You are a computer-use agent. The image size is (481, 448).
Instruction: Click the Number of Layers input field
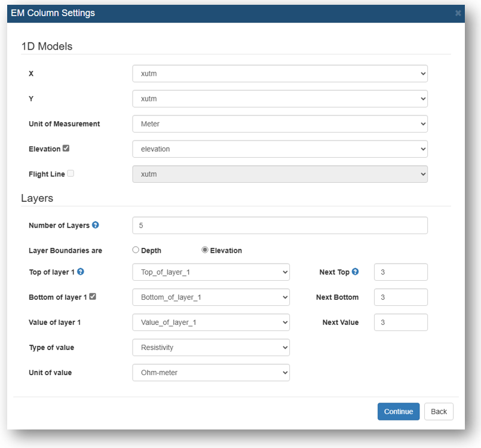click(x=280, y=225)
